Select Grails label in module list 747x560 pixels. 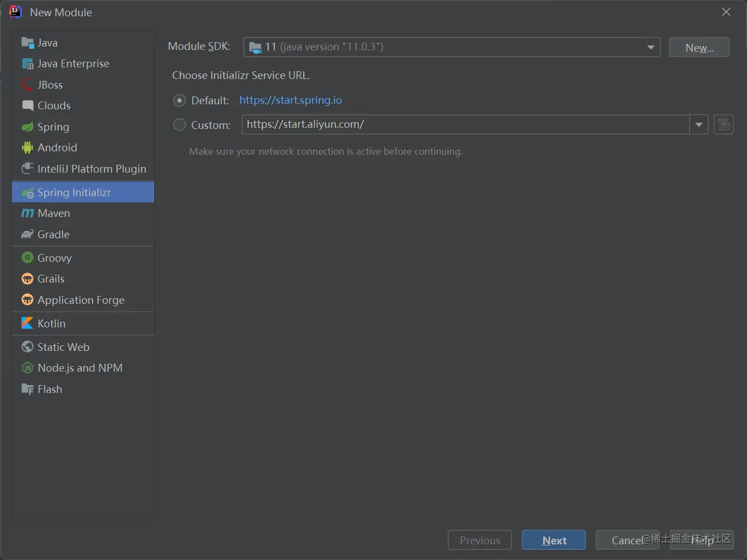point(51,279)
